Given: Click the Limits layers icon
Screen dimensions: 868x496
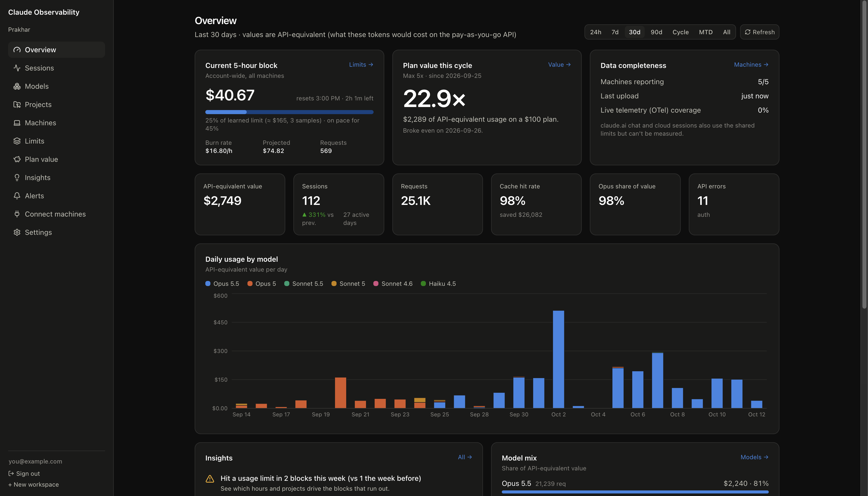Looking at the screenshot, I should pos(17,141).
